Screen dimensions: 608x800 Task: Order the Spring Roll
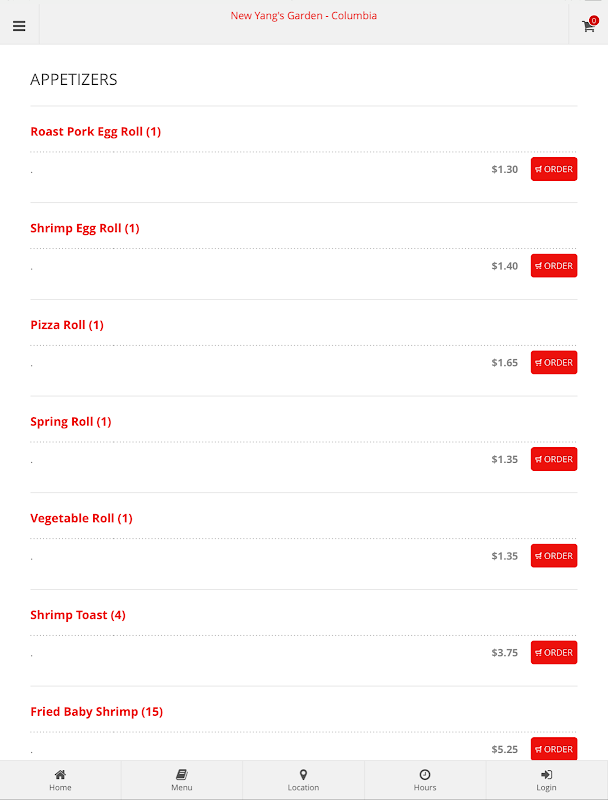click(x=554, y=459)
